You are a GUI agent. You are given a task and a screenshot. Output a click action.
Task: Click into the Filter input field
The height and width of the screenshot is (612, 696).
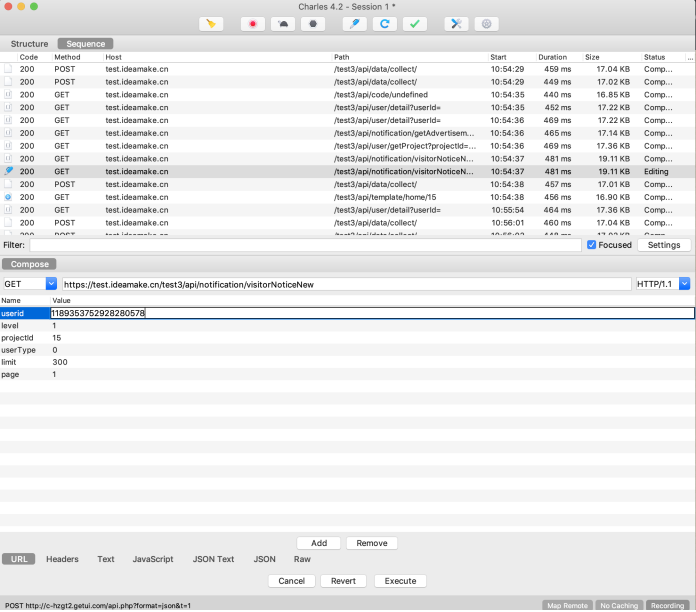click(x=305, y=245)
